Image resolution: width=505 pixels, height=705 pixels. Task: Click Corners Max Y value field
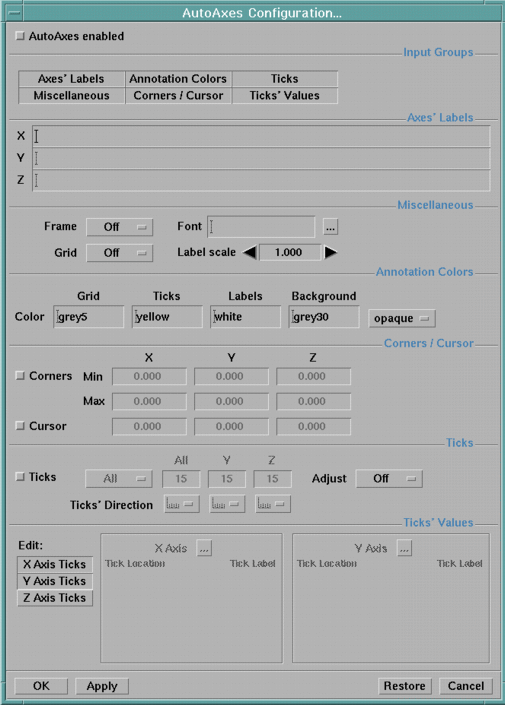(x=232, y=402)
